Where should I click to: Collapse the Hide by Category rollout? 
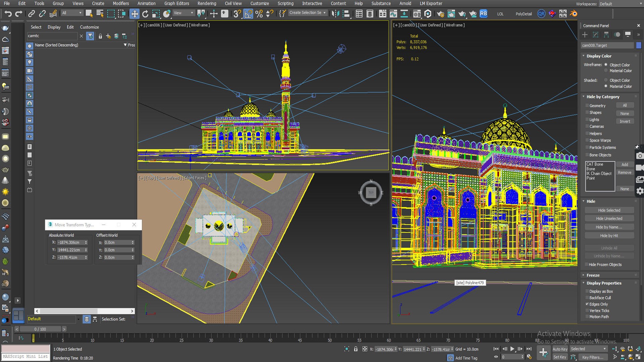point(602,97)
